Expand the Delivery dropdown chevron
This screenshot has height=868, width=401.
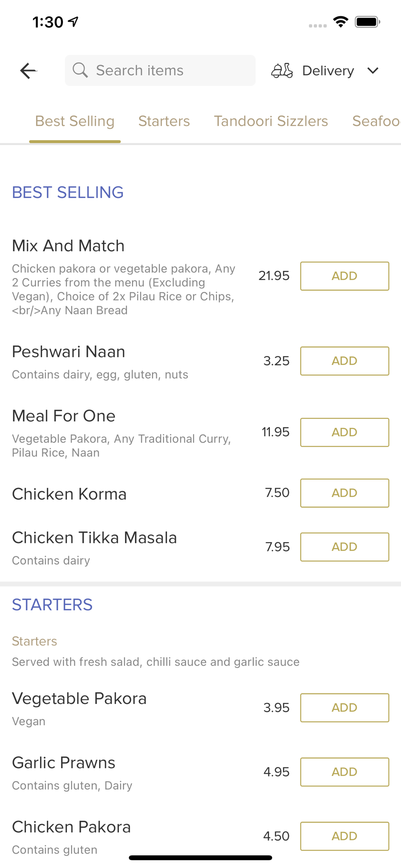(373, 70)
